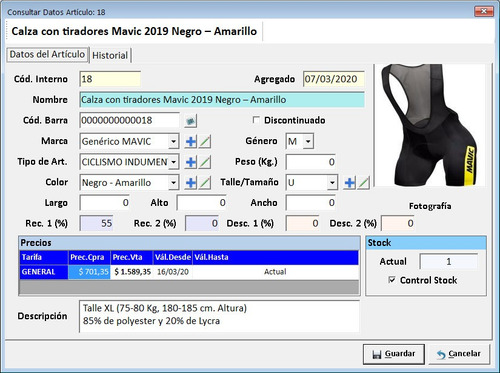Viewport: 500px width, 373px height.
Task: Click the Cód. Interno field
Action: (110, 79)
